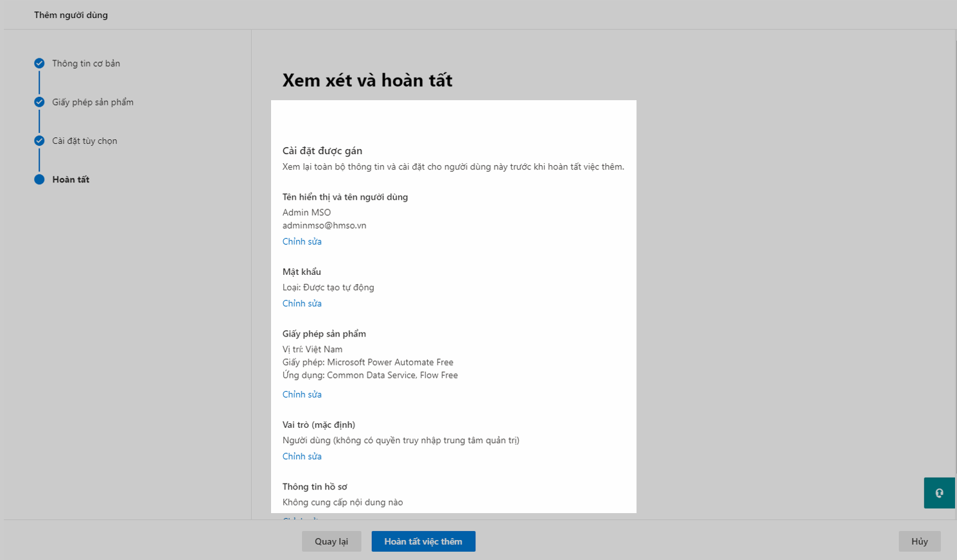
Task: Click Chỉnh sửa under Mật khẩu
Action: (x=302, y=303)
